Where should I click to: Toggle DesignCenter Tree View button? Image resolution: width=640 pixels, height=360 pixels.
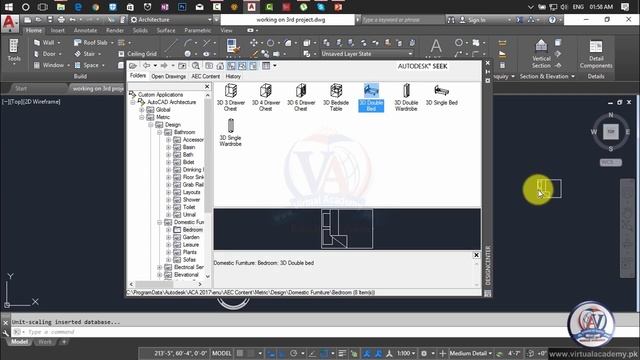(231, 66)
